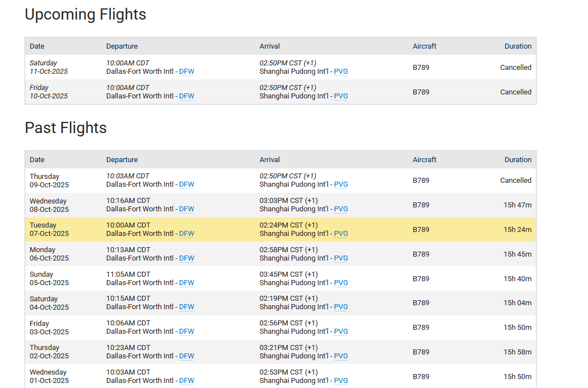Click PVG link for Wednesday 08-Oct-2025 flight
Image resolution: width=588 pixels, height=388 pixels.
(x=341, y=209)
